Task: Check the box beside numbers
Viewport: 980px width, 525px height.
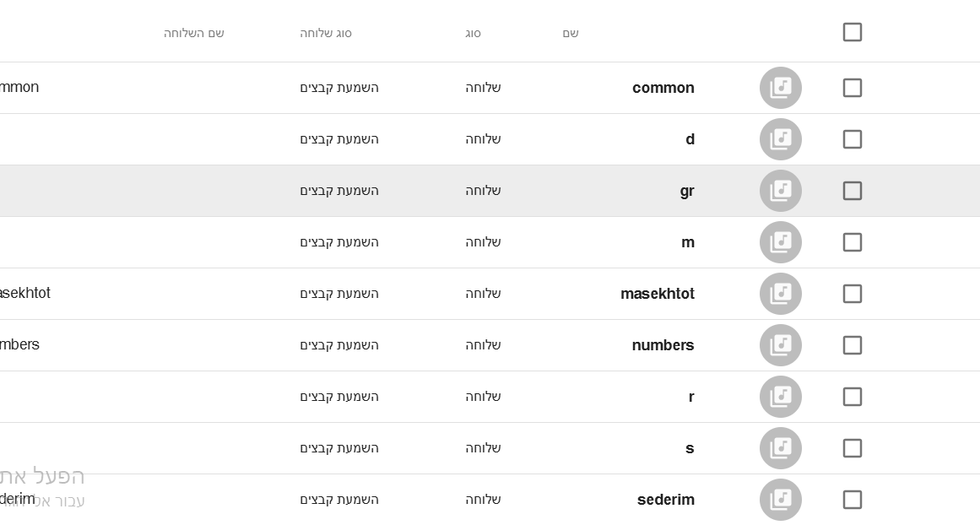Action: point(852,345)
